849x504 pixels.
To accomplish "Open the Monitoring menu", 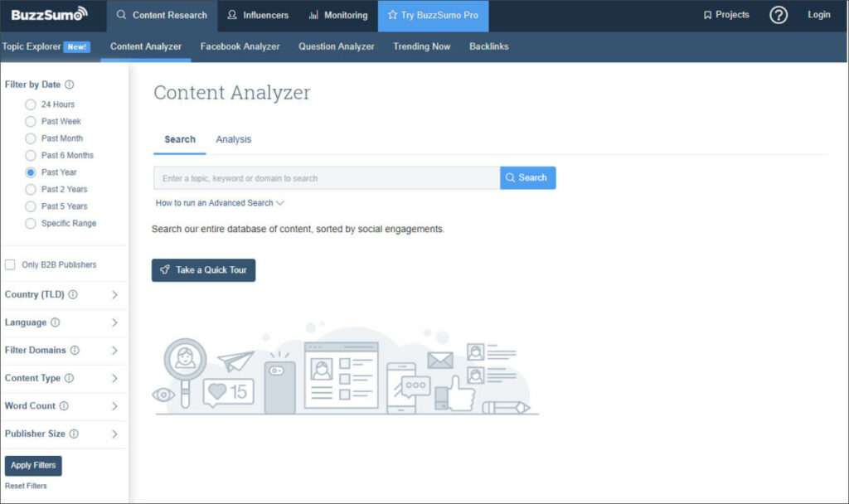I will point(338,15).
